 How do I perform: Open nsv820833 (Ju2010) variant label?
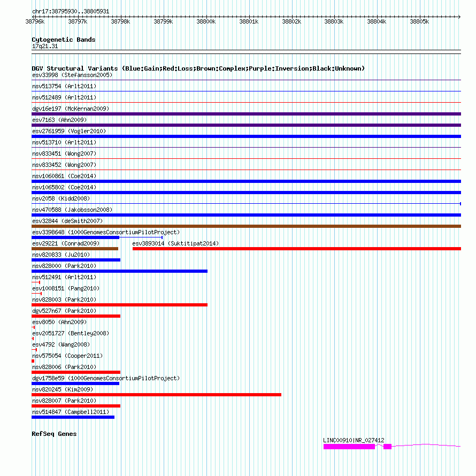[61, 255]
